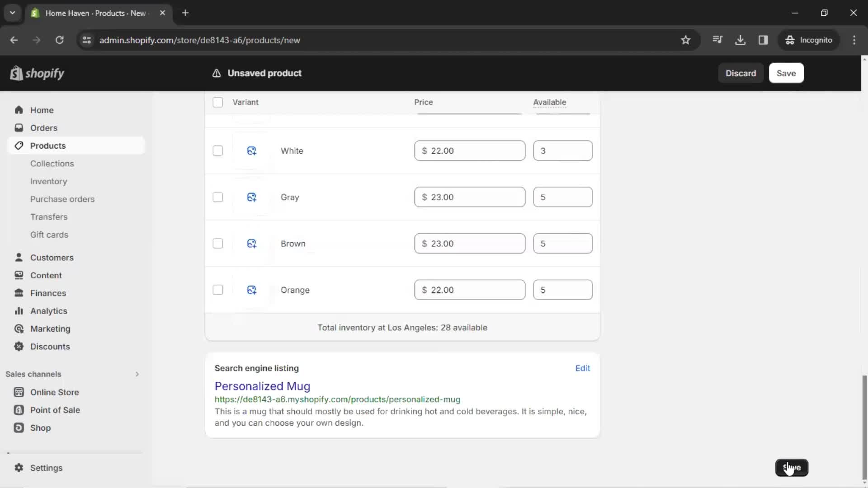Click the Sales channels expander arrow
Viewport: 868px width, 488px height.
[x=136, y=374]
